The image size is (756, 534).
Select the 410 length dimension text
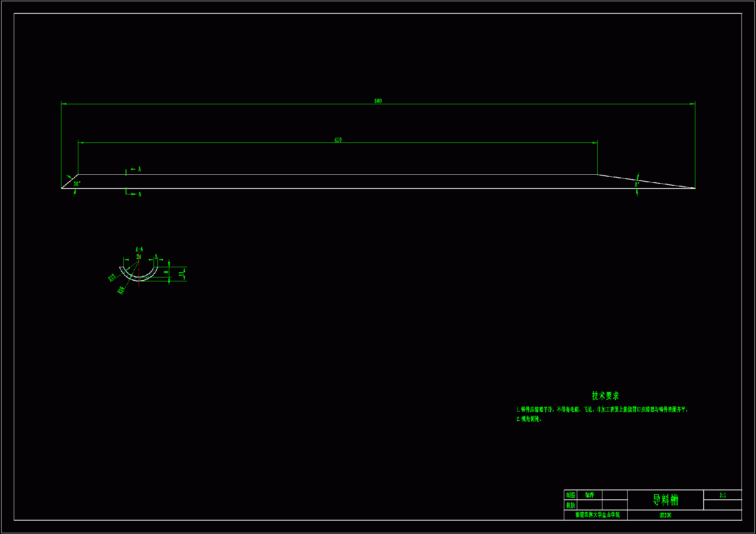click(338, 140)
